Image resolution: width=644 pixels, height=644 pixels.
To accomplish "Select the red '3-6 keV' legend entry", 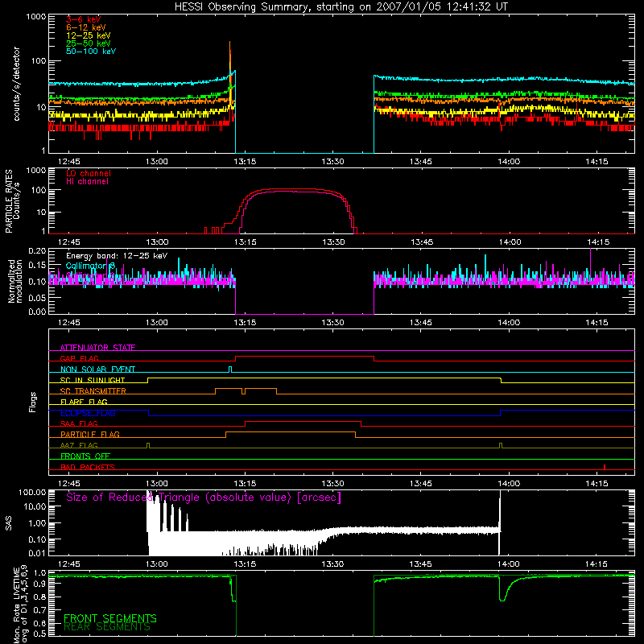I will click(x=83, y=19).
